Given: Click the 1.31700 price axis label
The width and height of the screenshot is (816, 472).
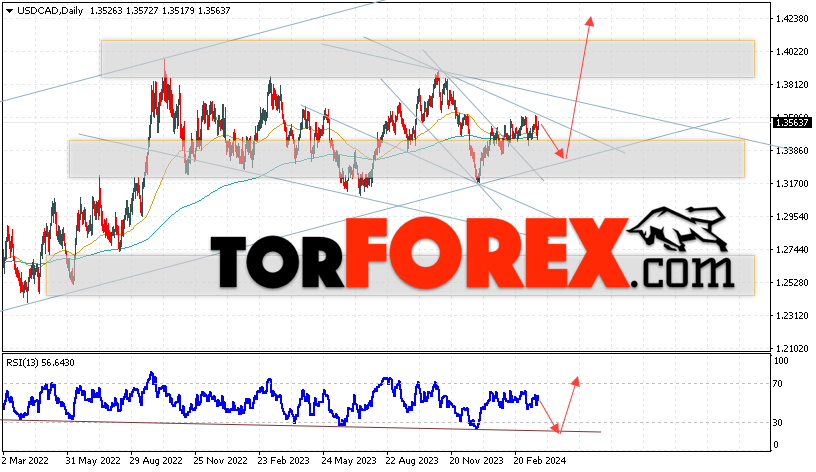Looking at the screenshot, I should click(x=792, y=184).
